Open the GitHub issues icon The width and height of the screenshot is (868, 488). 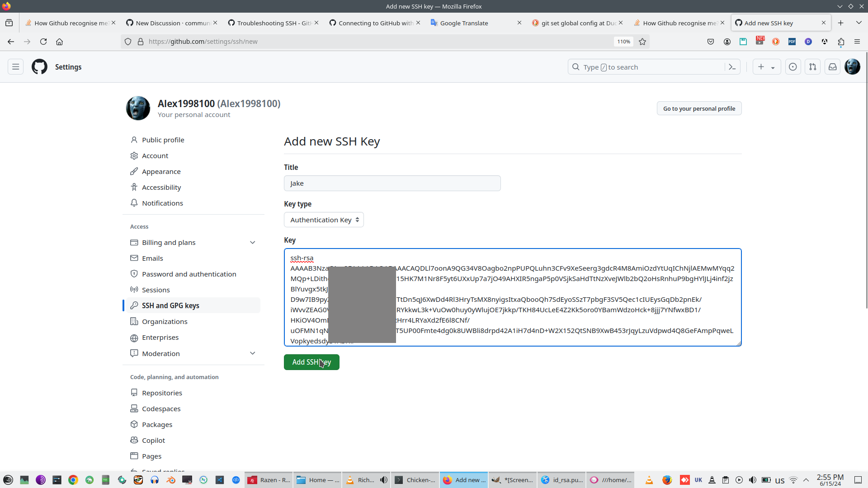tap(793, 67)
